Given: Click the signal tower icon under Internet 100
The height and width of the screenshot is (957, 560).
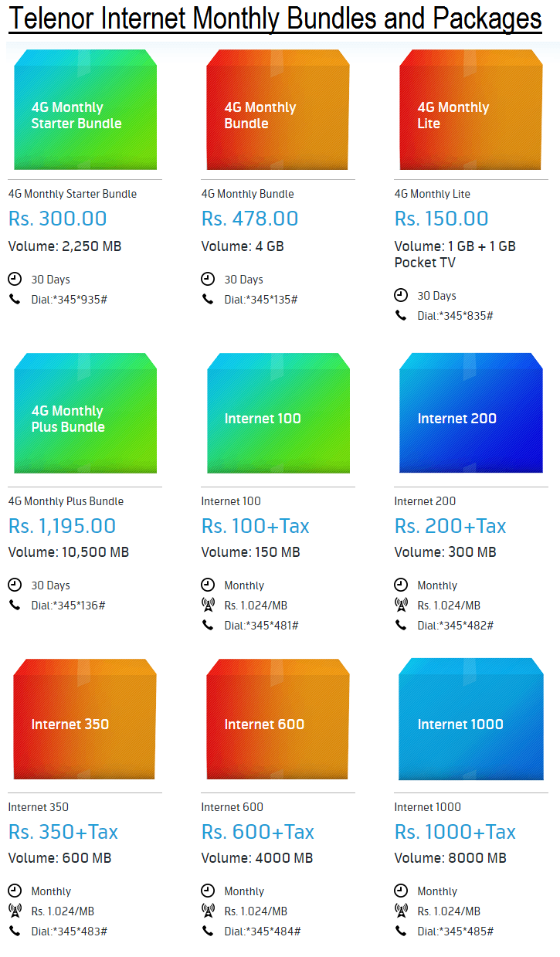Looking at the screenshot, I should 208,605.
